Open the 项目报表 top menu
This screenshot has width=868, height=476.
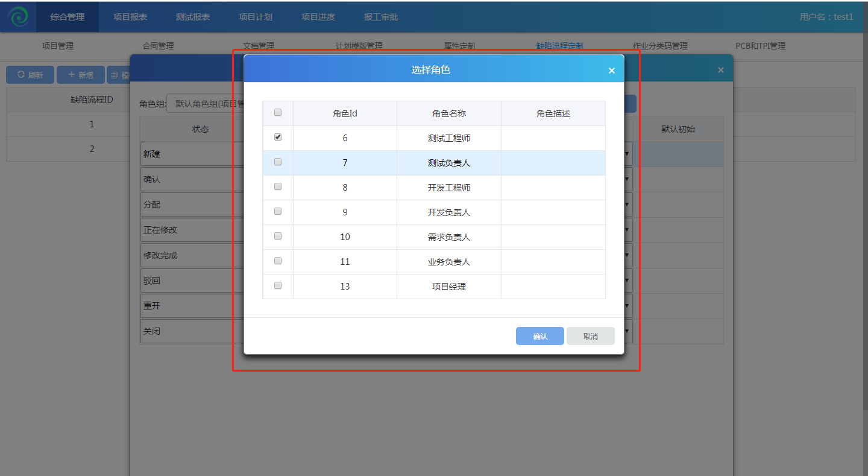click(130, 17)
